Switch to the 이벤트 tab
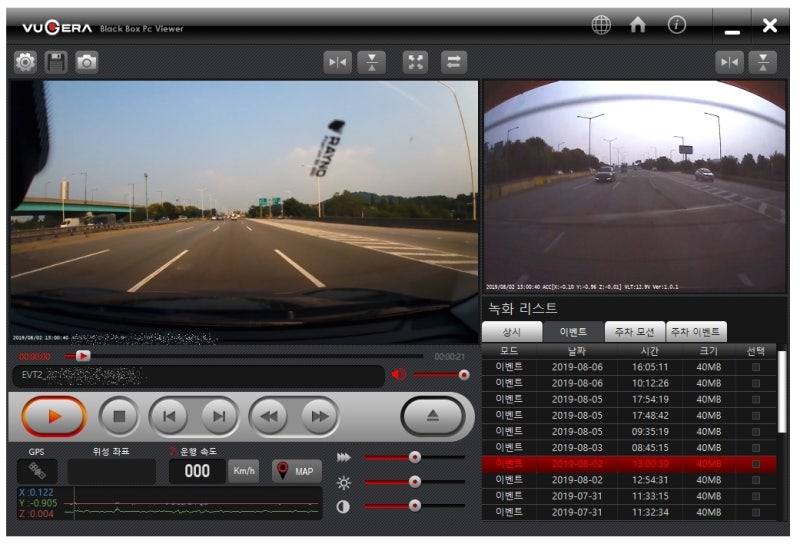 (573, 332)
